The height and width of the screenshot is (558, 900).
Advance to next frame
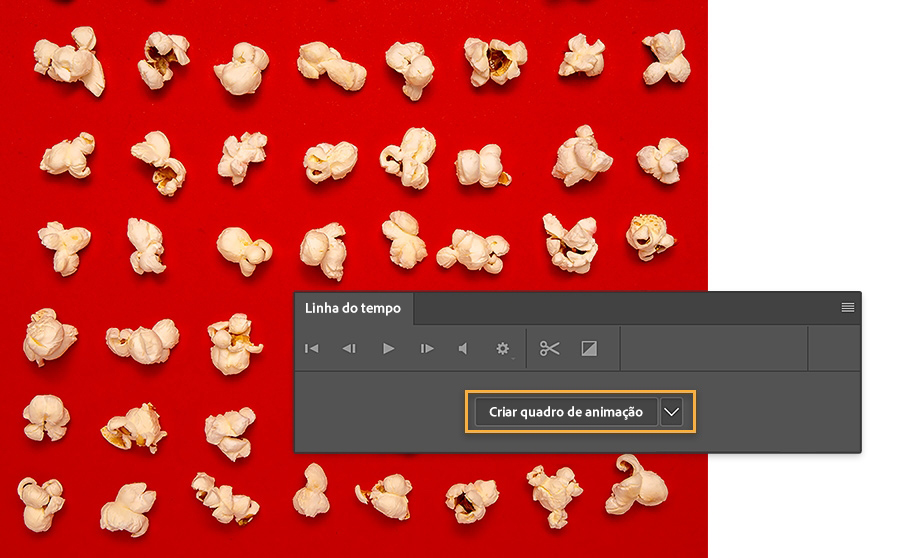pyautogui.click(x=426, y=348)
